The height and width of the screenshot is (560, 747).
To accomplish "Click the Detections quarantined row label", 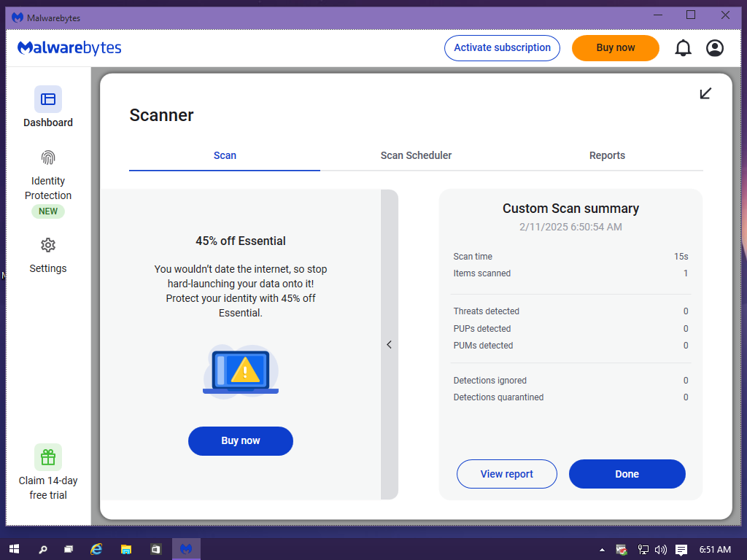I will 498,397.
